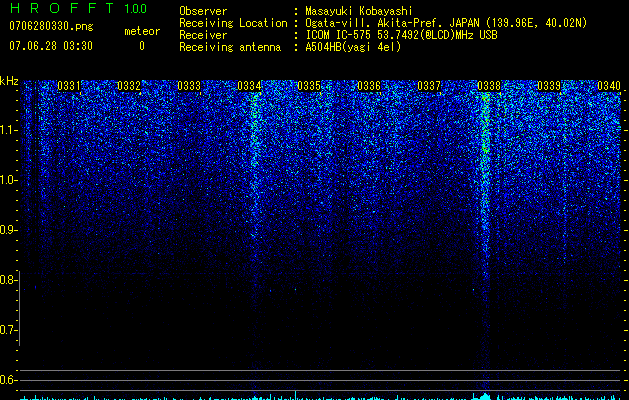Screen dimensions: 629x400
Task: Click the 1.1 kHz axis label
Action: [9, 130]
